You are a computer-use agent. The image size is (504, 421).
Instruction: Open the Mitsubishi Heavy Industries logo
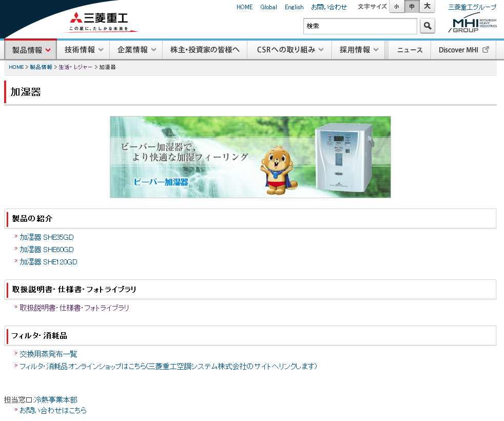(100, 22)
